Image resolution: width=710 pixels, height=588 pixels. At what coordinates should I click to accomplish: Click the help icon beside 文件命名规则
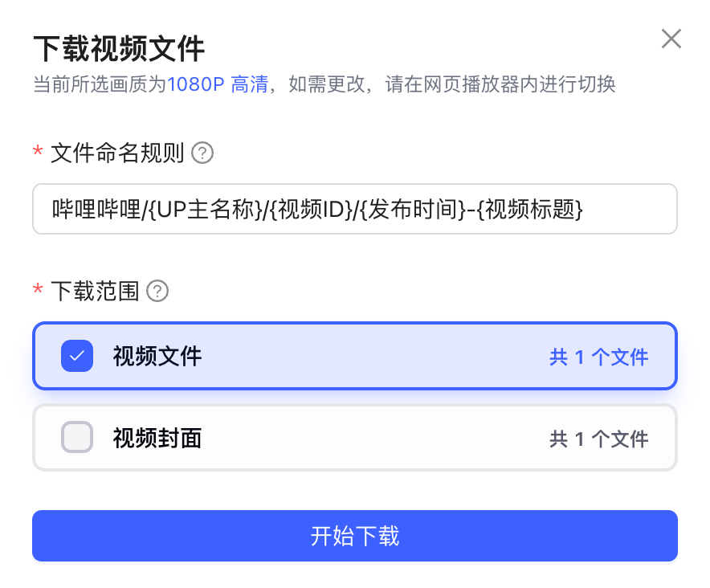pyautogui.click(x=203, y=152)
